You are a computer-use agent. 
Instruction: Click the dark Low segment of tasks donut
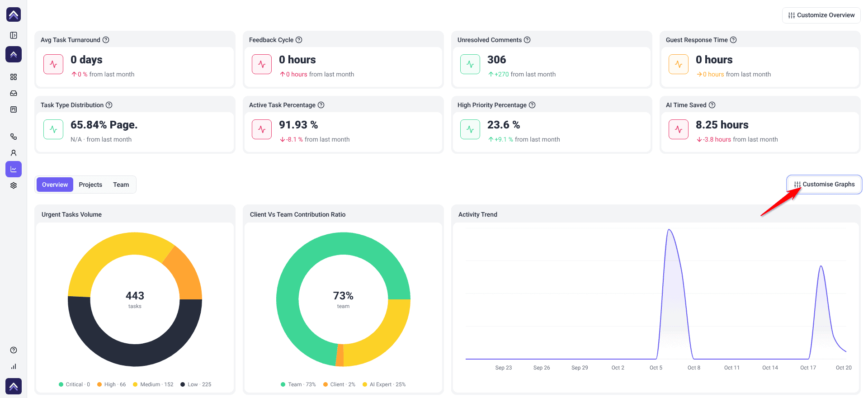pos(136,355)
